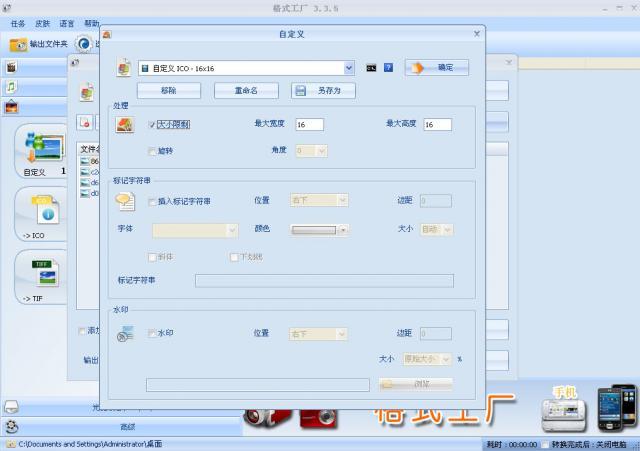Open the watermark 大小 percentage dropdown
Screen dimensions: 640x451
tap(427, 359)
